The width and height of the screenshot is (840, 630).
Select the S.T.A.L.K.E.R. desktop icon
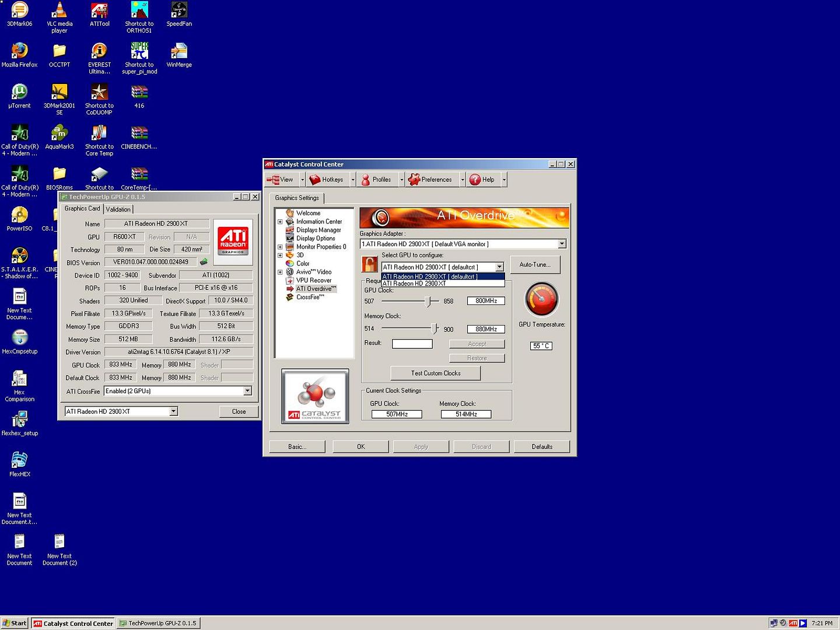[19, 263]
